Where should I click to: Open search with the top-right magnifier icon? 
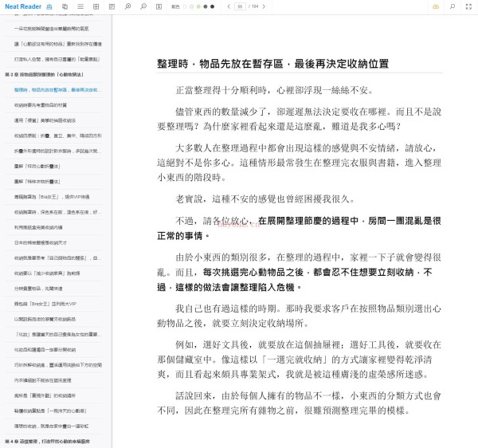tap(453, 6)
